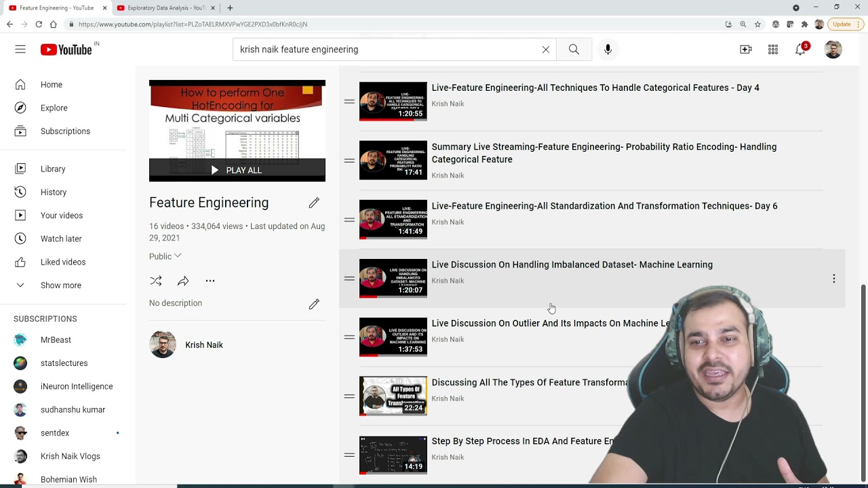Image resolution: width=868 pixels, height=488 pixels.
Task: Open the sentdex subscription channel
Action: pos(55,433)
